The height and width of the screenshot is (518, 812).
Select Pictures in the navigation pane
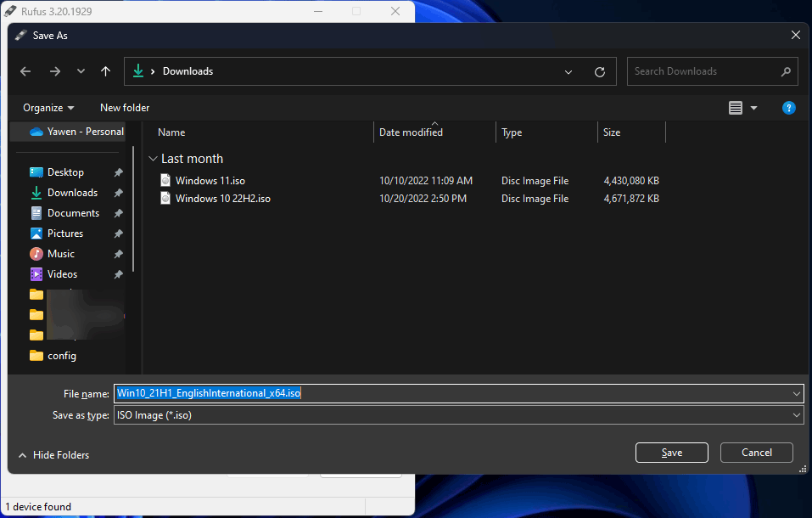point(65,233)
